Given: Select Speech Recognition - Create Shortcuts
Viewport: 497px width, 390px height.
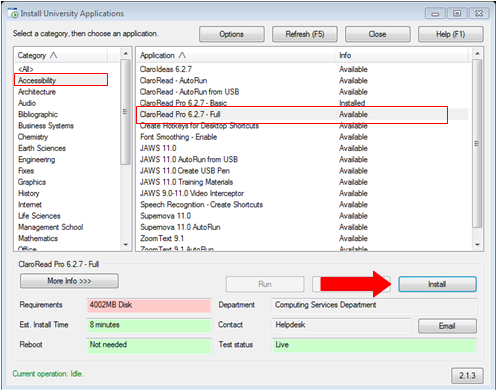Looking at the screenshot, I should [302, 205].
